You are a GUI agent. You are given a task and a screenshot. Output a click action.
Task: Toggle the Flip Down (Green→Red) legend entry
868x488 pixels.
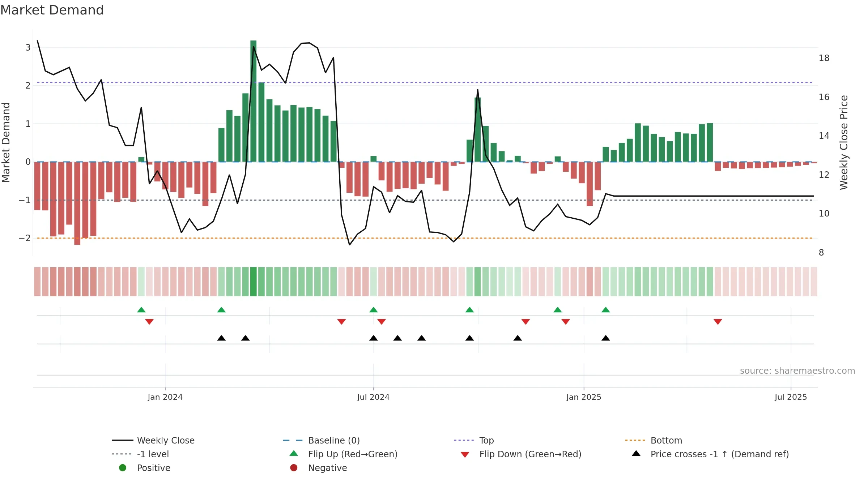point(521,454)
